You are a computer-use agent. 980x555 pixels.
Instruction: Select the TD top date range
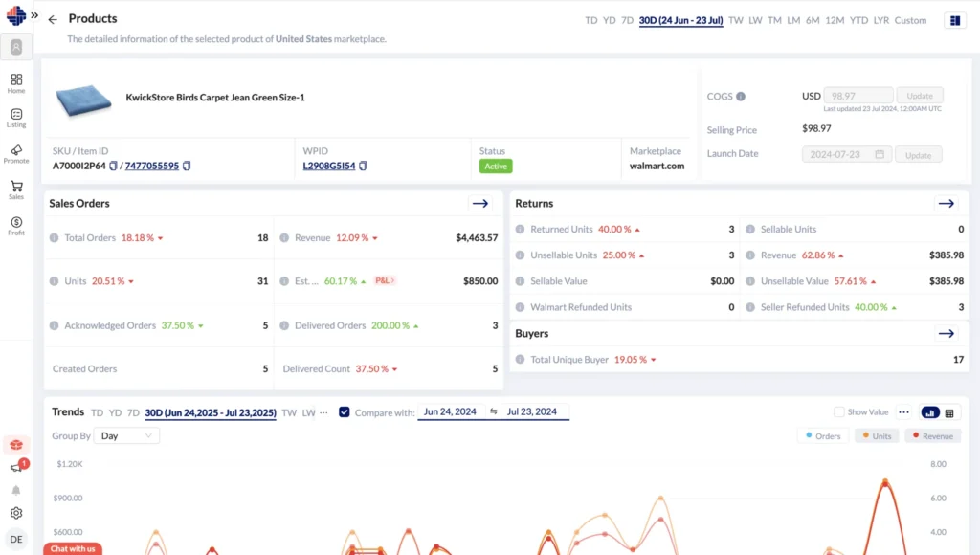click(x=590, y=20)
